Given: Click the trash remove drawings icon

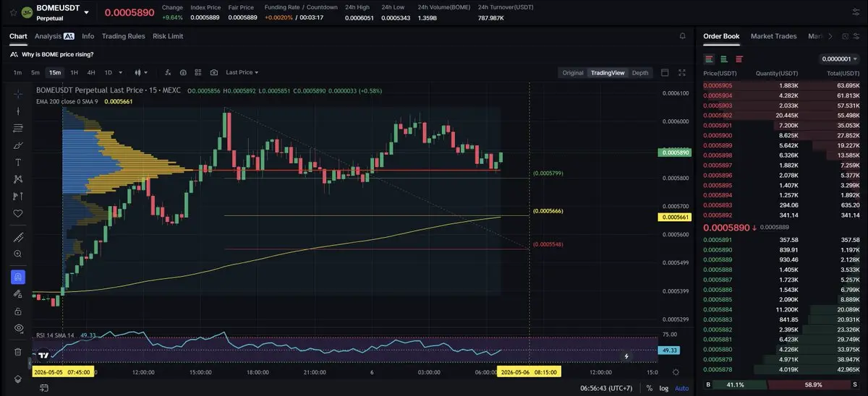Looking at the screenshot, I should tap(18, 352).
